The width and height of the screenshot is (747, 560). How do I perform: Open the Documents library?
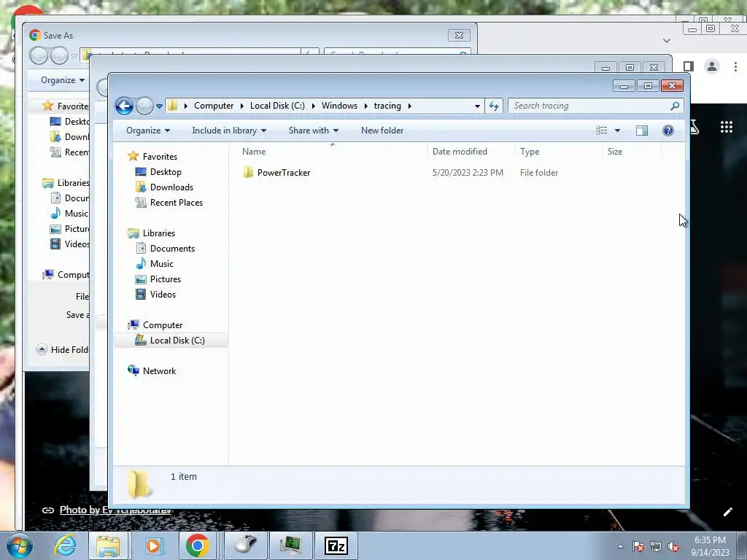172,249
